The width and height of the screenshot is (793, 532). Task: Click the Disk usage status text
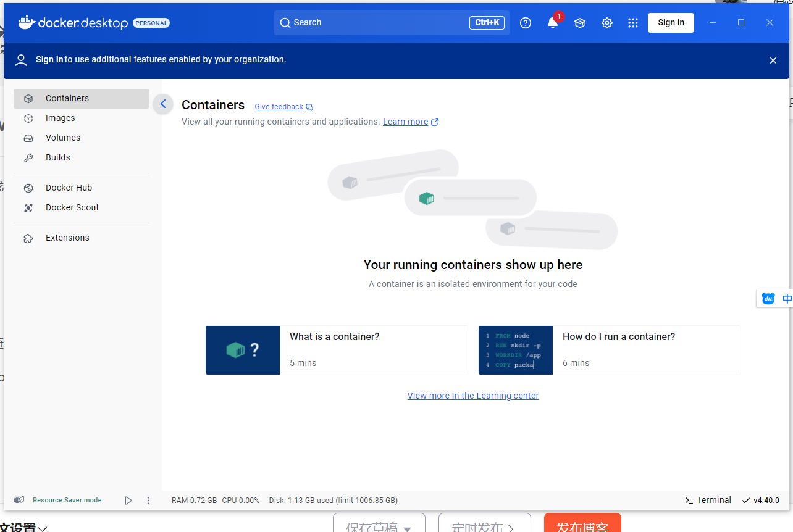pos(334,501)
